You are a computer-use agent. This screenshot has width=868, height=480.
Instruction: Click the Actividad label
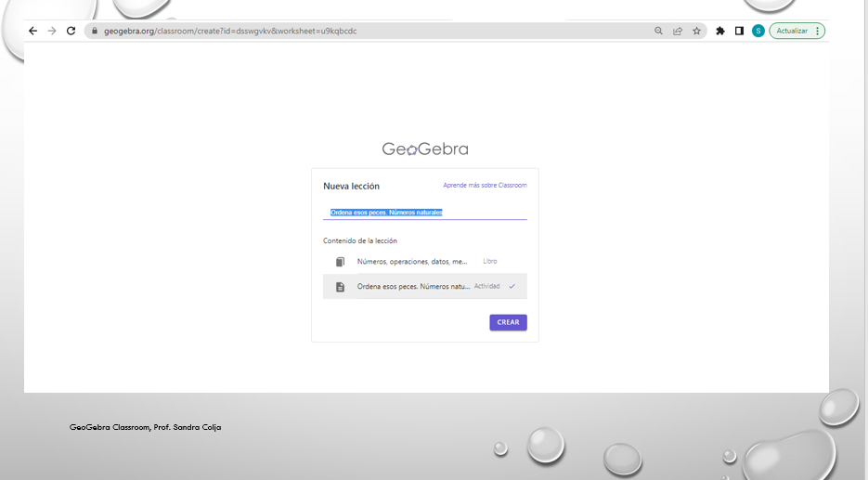pyautogui.click(x=487, y=286)
